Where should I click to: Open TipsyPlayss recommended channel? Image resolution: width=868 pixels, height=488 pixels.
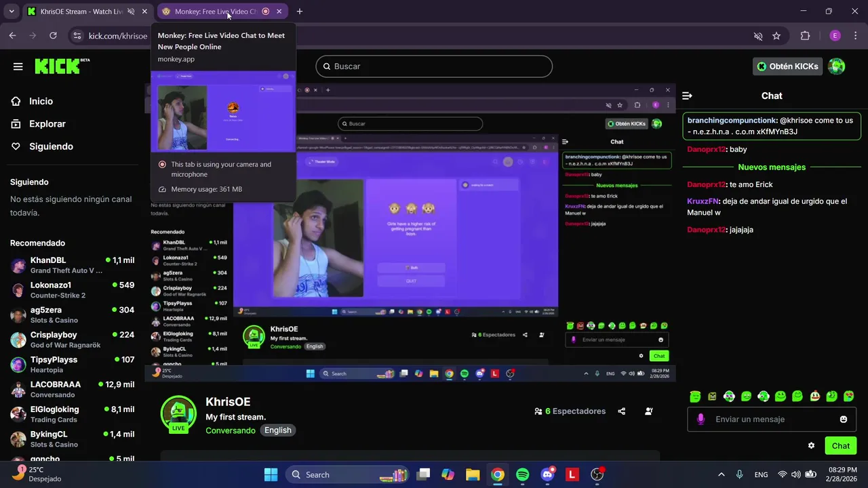click(72, 365)
